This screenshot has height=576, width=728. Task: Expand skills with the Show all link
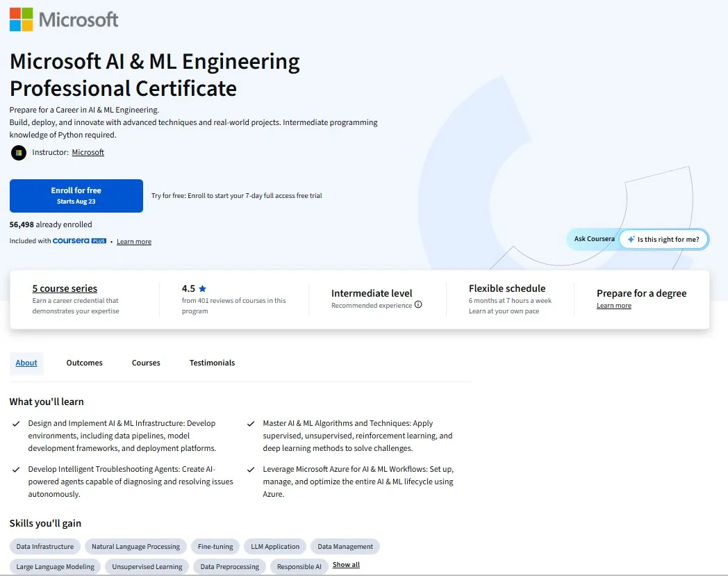346,565
